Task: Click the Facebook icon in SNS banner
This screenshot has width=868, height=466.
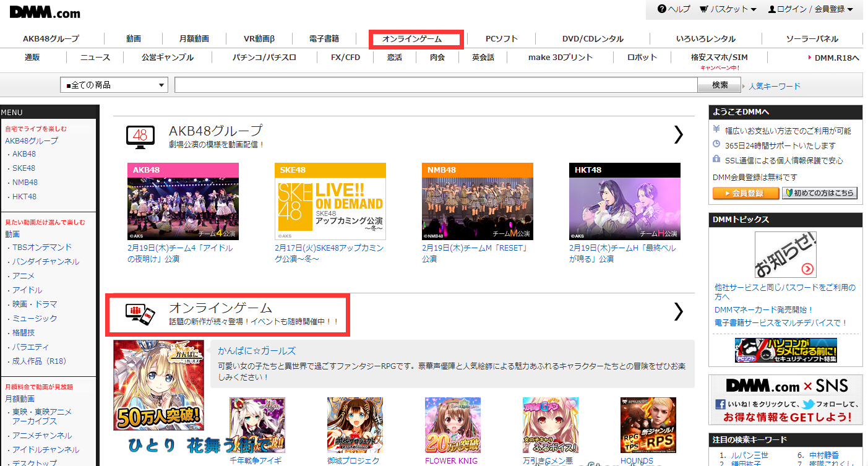Action: tap(720, 404)
